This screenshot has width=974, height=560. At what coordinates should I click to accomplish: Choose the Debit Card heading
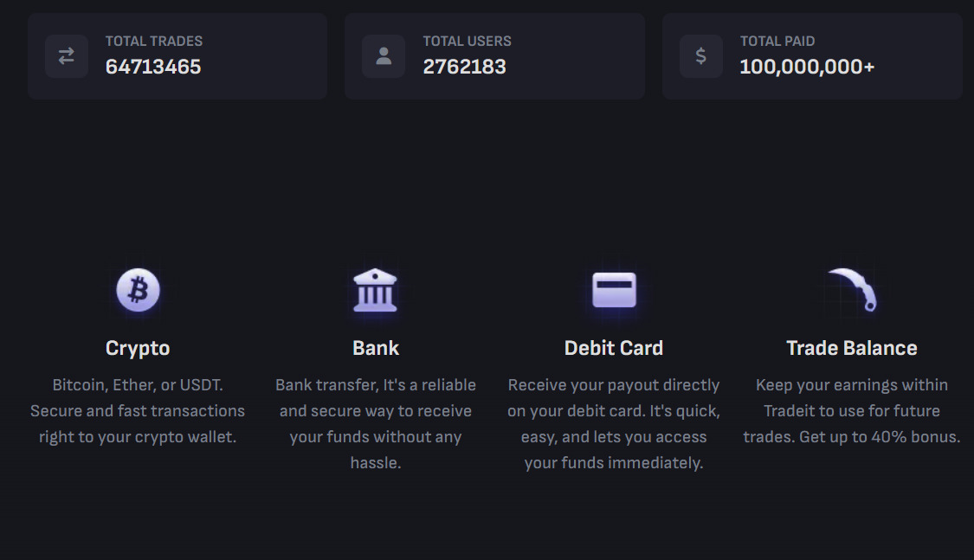[x=614, y=348]
